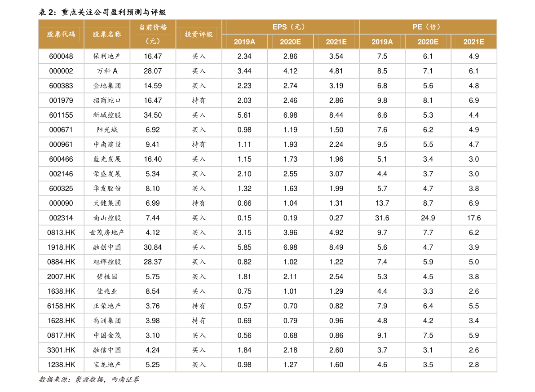Select 2019A header under PE
The width and height of the screenshot is (535, 392).
click(x=382, y=42)
